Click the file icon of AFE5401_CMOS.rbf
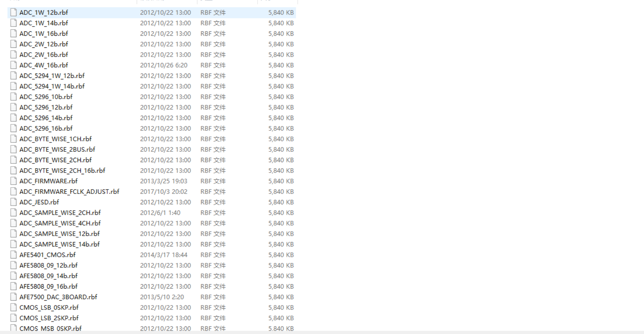The image size is (644, 334). (14, 255)
